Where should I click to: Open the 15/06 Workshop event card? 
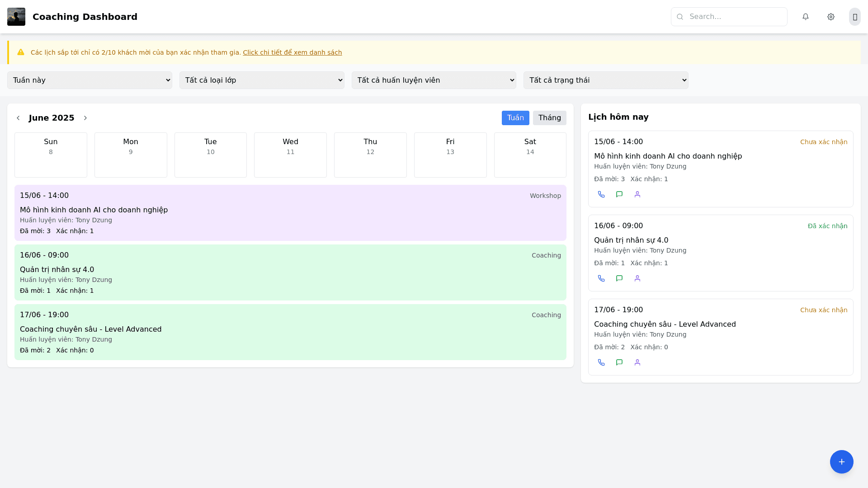pos(290,213)
